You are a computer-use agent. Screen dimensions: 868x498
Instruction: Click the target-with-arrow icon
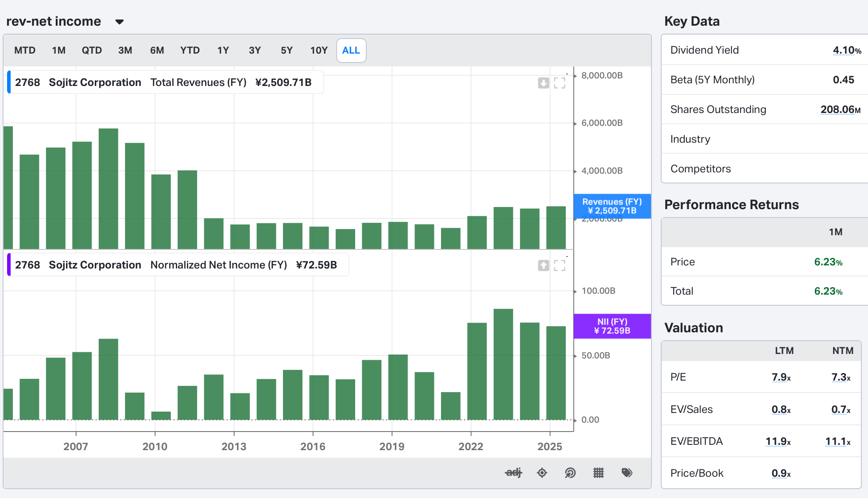[570, 473]
